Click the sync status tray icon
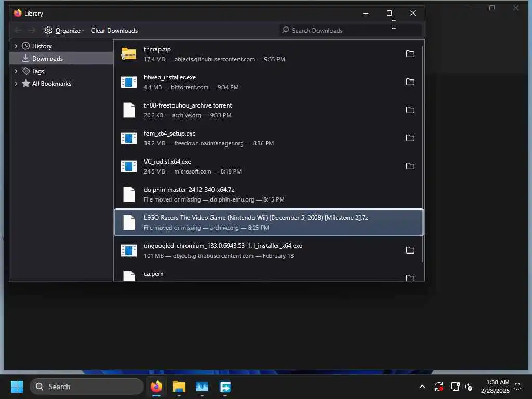This screenshot has height=399, width=532. 438,387
